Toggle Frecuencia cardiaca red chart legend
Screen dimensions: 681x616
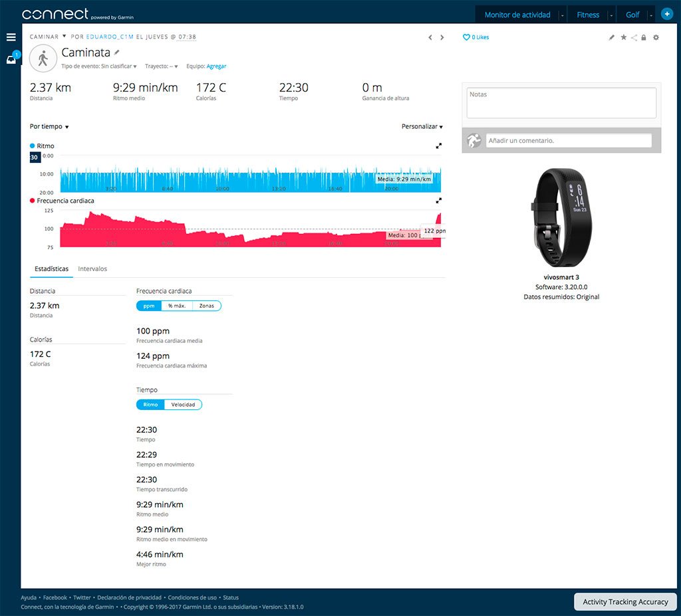tap(62, 201)
